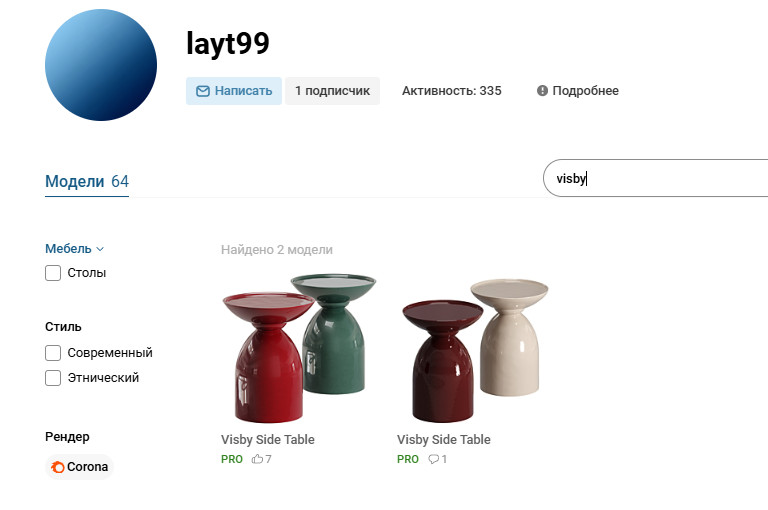Enable the Столы checkbox

coord(53,273)
